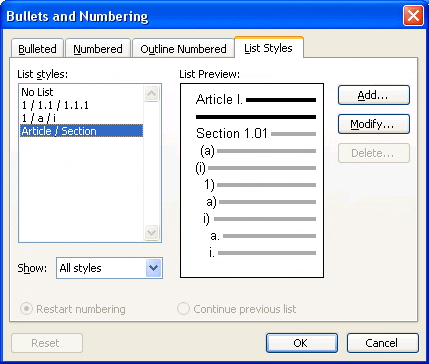Click the Add... button
The height and width of the screenshot is (364, 429).
[x=374, y=95]
